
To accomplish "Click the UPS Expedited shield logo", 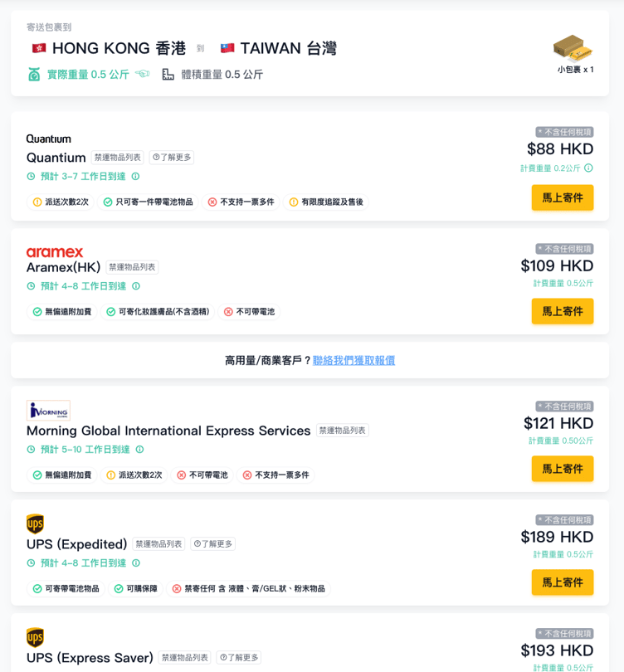I will click(35, 523).
